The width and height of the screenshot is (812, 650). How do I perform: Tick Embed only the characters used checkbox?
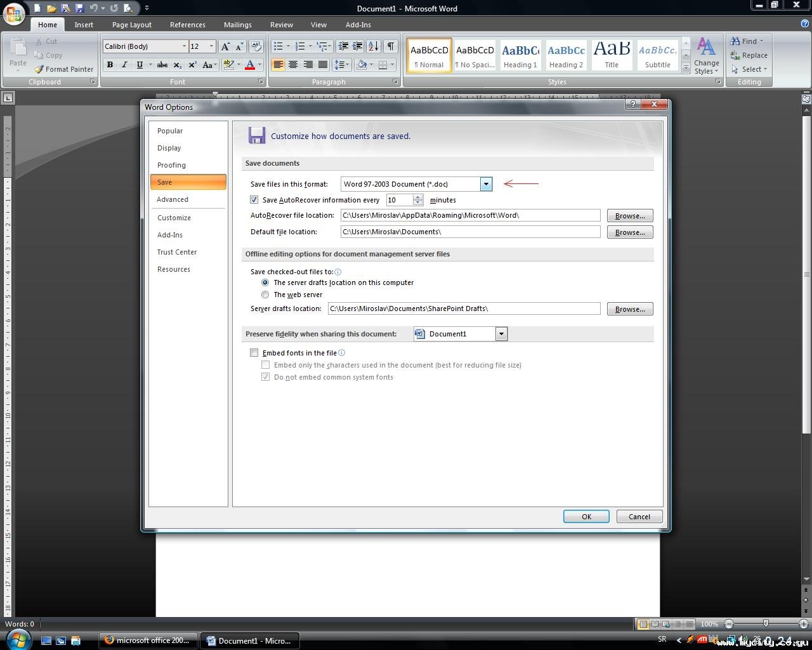(x=266, y=365)
